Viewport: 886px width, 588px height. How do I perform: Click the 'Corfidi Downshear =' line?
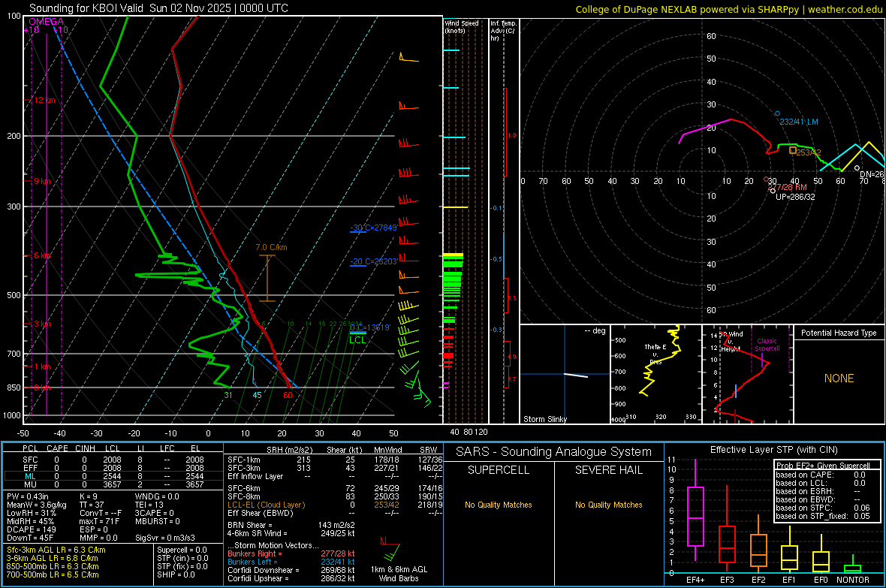pyautogui.click(x=291, y=570)
